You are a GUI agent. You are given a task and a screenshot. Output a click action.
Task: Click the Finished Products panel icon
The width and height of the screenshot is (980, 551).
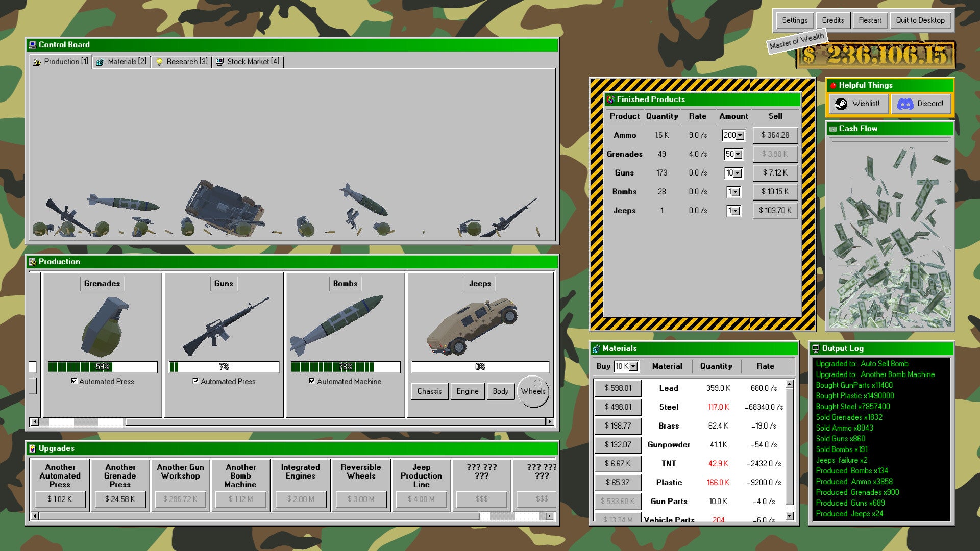(x=610, y=99)
